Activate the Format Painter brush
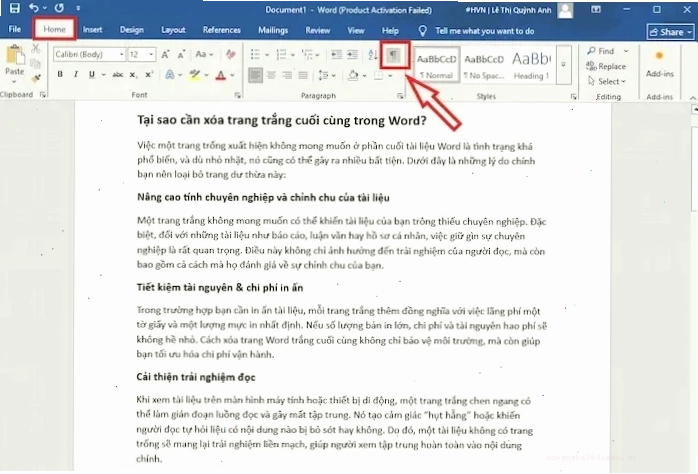This screenshot has width=698, height=474. (36, 78)
